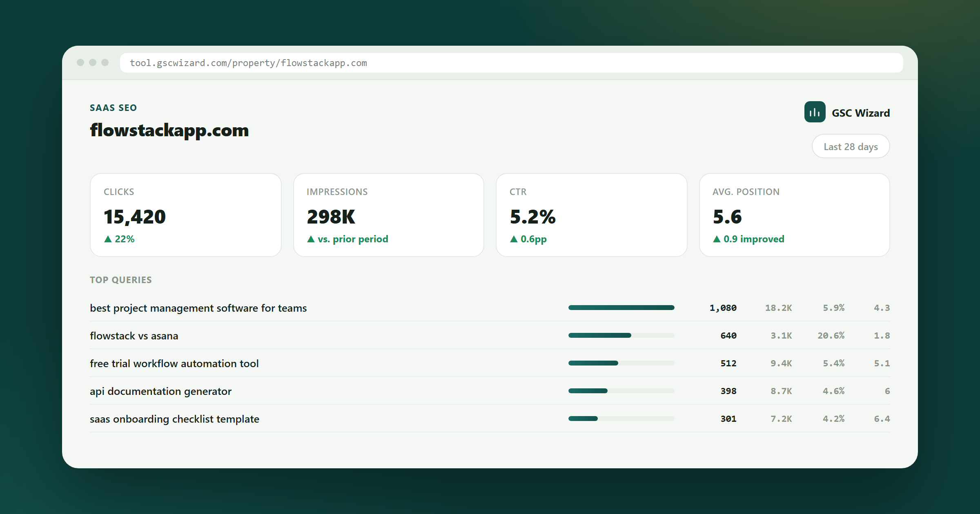Click the progress bar for best project management query
The image size is (980, 514).
point(621,308)
